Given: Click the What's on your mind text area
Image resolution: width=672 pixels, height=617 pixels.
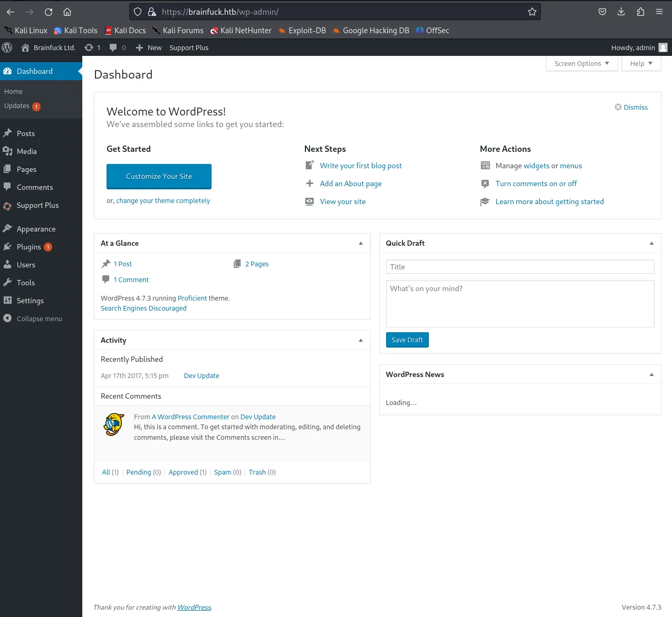Looking at the screenshot, I should 520,304.
